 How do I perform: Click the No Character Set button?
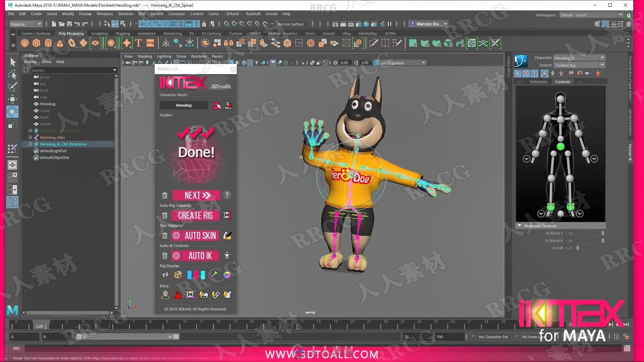[x=493, y=337]
